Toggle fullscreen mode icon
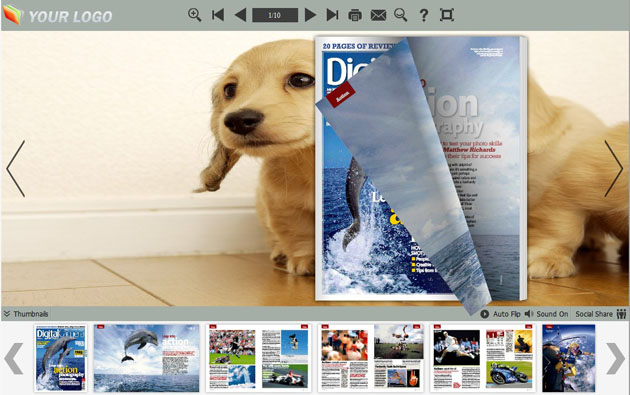The width and height of the screenshot is (630, 395). coord(447,15)
